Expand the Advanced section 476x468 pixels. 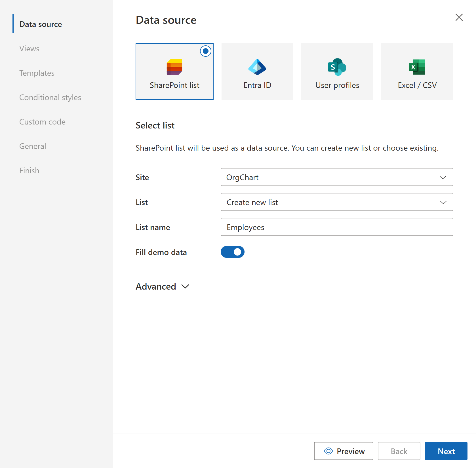coord(162,286)
